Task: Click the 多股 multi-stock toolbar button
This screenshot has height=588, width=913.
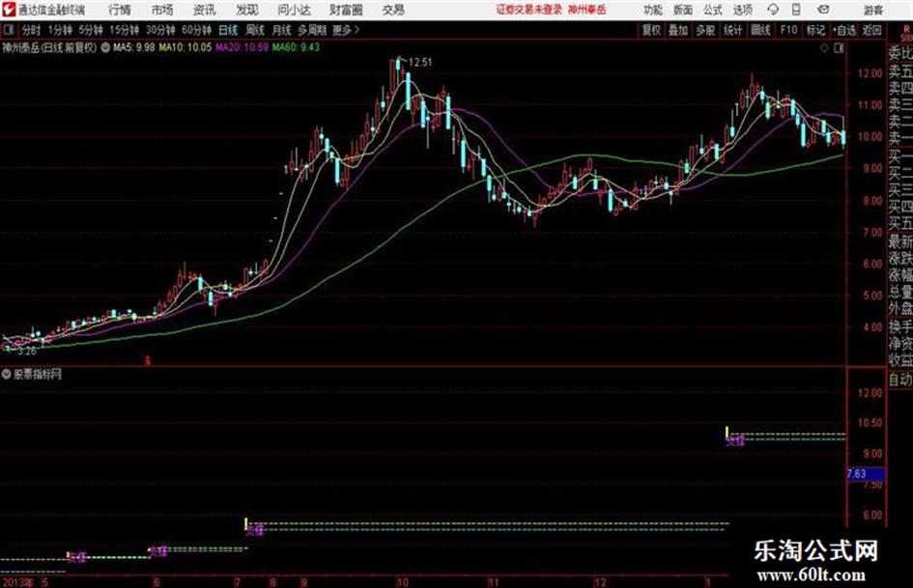Action: (x=705, y=30)
